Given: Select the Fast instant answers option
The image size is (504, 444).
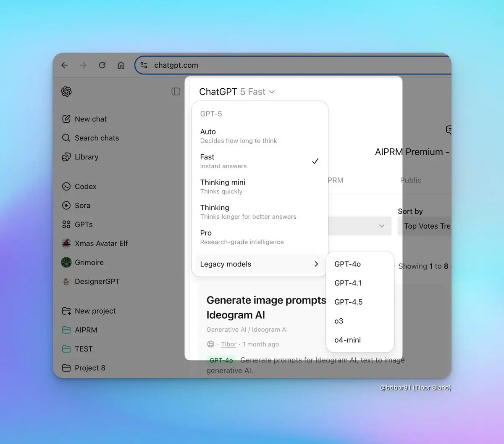Looking at the screenshot, I should (260, 161).
